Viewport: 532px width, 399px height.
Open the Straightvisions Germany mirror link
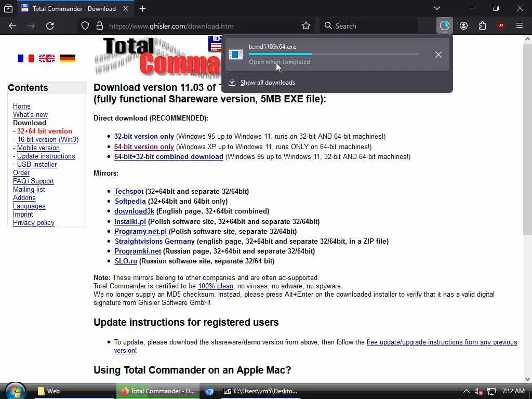coord(154,241)
